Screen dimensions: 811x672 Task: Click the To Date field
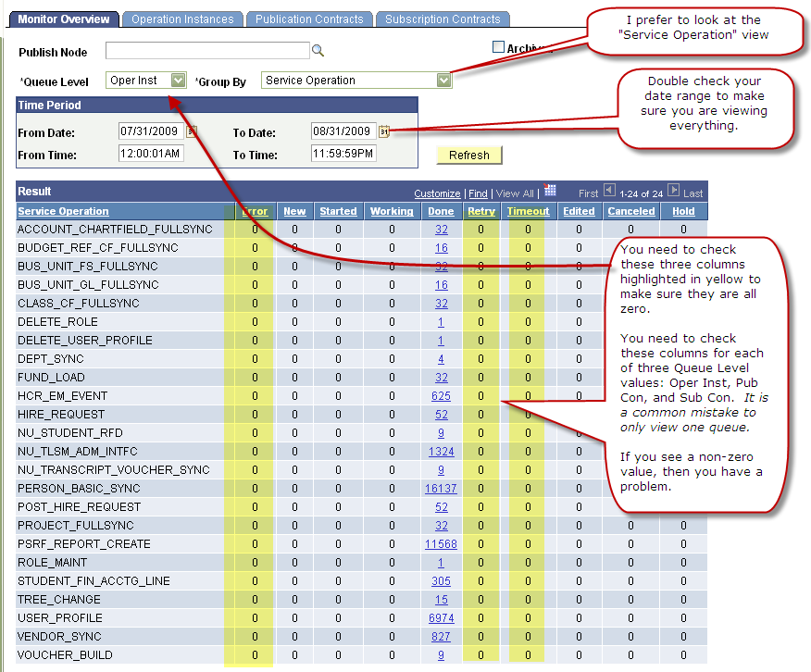[x=343, y=131]
